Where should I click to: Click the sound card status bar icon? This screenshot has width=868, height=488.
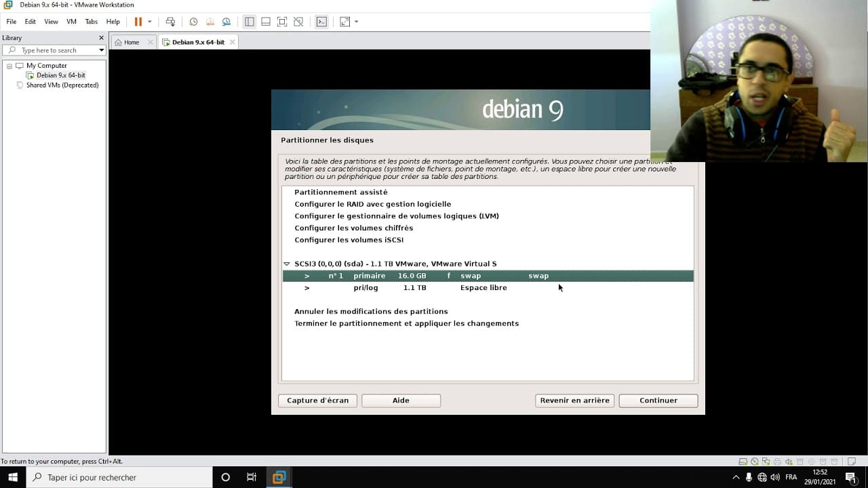(x=789, y=462)
